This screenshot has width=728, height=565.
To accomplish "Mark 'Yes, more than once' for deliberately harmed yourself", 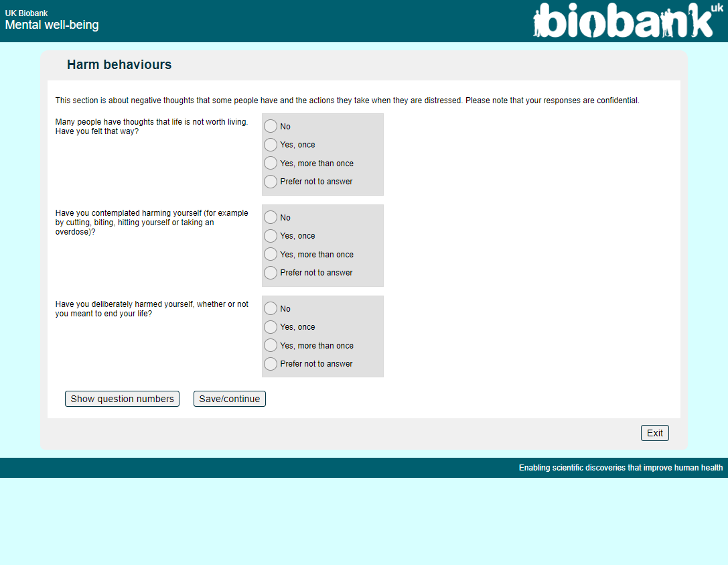I will tap(271, 345).
